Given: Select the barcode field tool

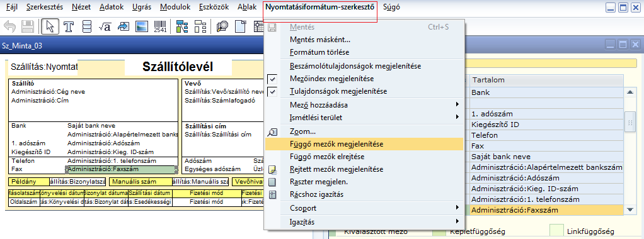Looking at the screenshot, I should point(160,26).
